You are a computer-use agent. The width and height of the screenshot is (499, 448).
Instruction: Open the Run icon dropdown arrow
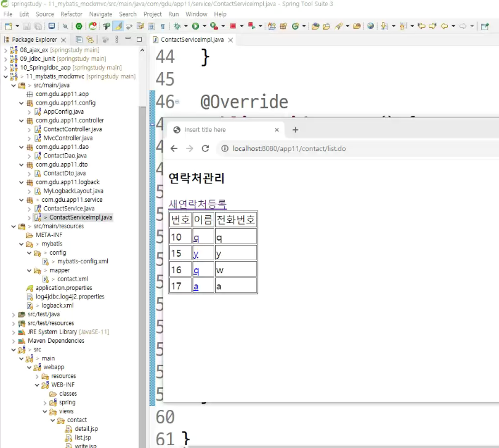point(205,26)
